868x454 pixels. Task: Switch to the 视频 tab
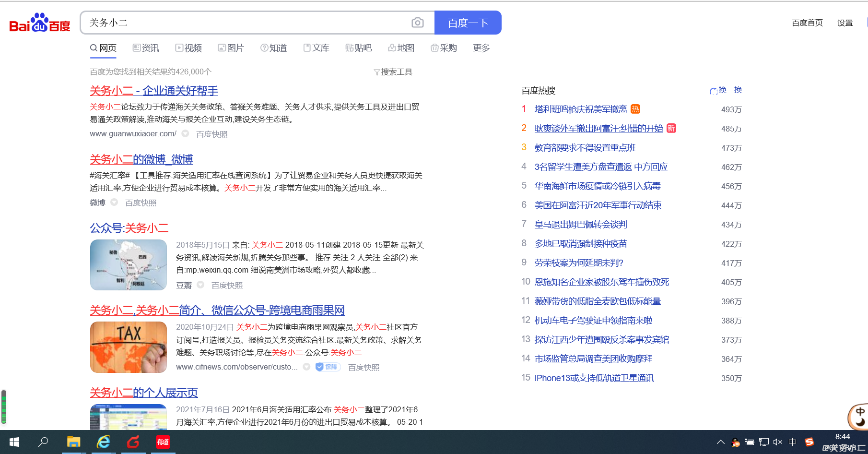[188, 48]
